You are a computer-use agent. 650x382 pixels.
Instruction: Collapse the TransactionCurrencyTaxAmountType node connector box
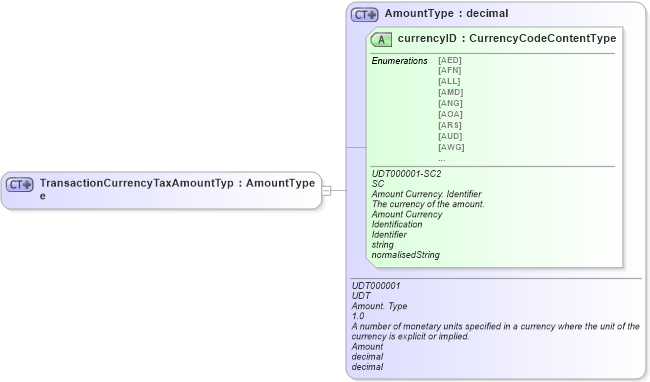point(326,191)
